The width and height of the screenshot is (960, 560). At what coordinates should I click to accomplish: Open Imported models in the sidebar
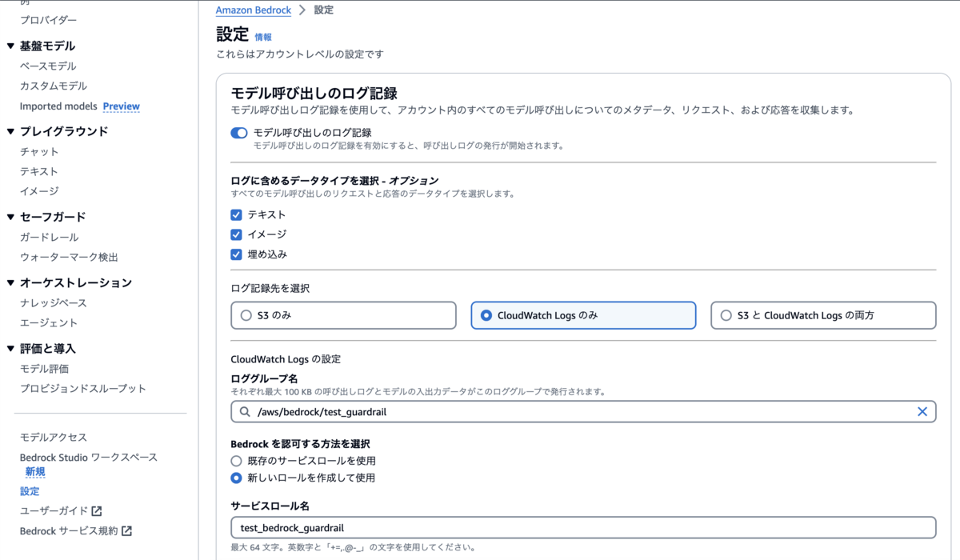58,106
